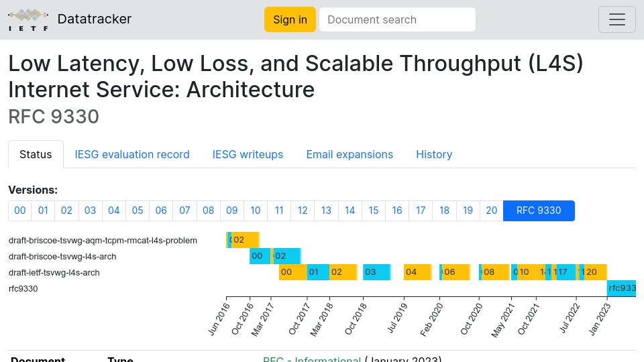Click the RFC 9330 subtitle text
The height and width of the screenshot is (362, 644).
click(x=54, y=117)
